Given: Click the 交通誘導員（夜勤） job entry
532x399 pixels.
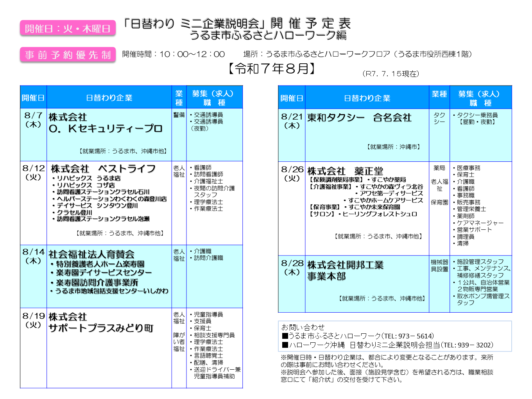Looking at the screenshot, I should (x=206, y=125).
